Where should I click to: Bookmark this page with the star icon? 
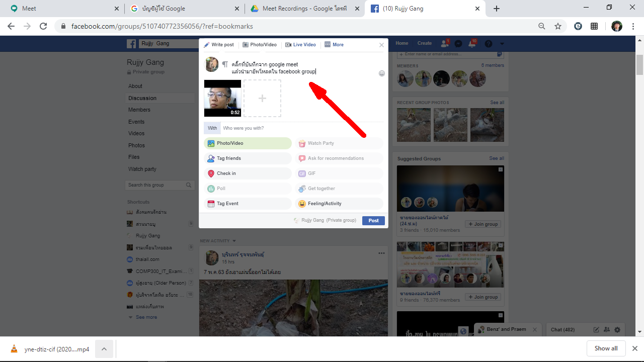tap(558, 26)
